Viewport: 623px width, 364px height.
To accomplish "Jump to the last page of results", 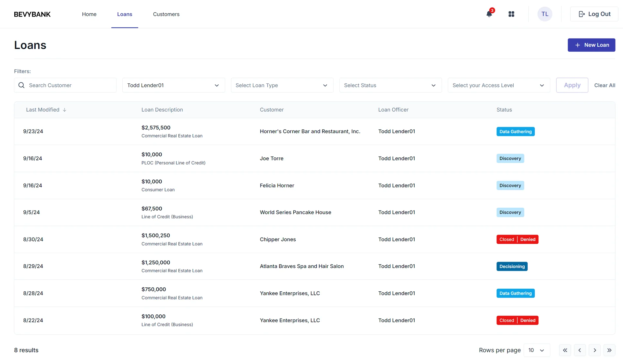I will pyautogui.click(x=610, y=350).
